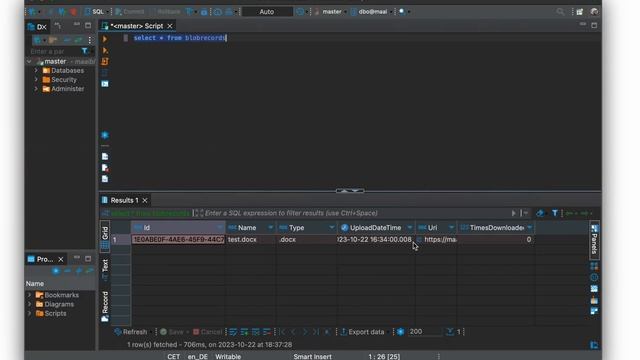This screenshot has height=360, width=640.
Task: Open the master active connection selector
Action: tap(330, 12)
